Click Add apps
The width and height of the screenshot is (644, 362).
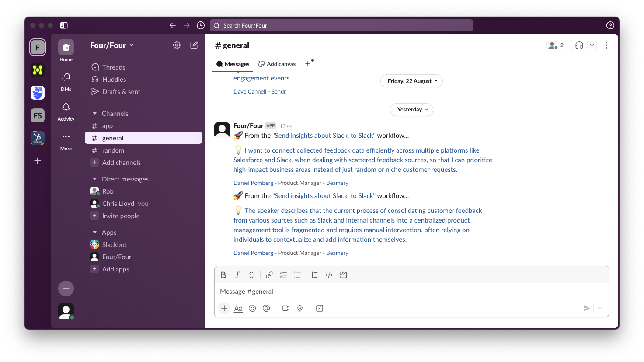tap(143, 269)
